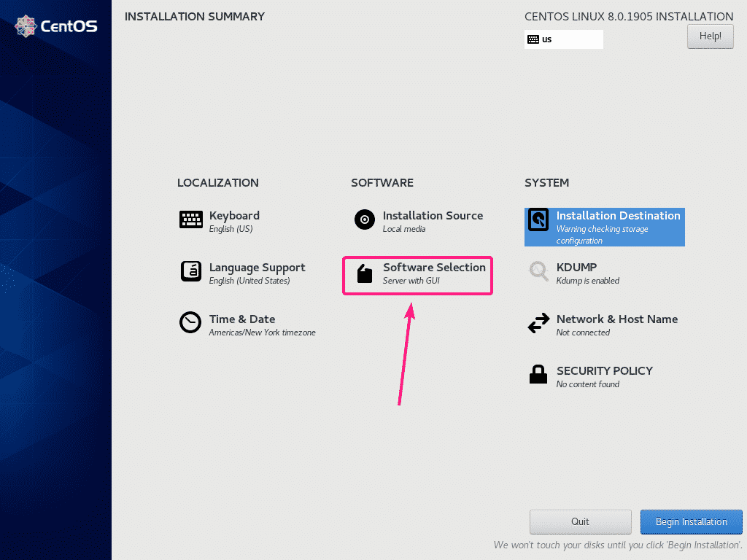Image resolution: width=747 pixels, height=560 pixels.
Task: Click the Software Selection package icon
Action: tap(365, 274)
